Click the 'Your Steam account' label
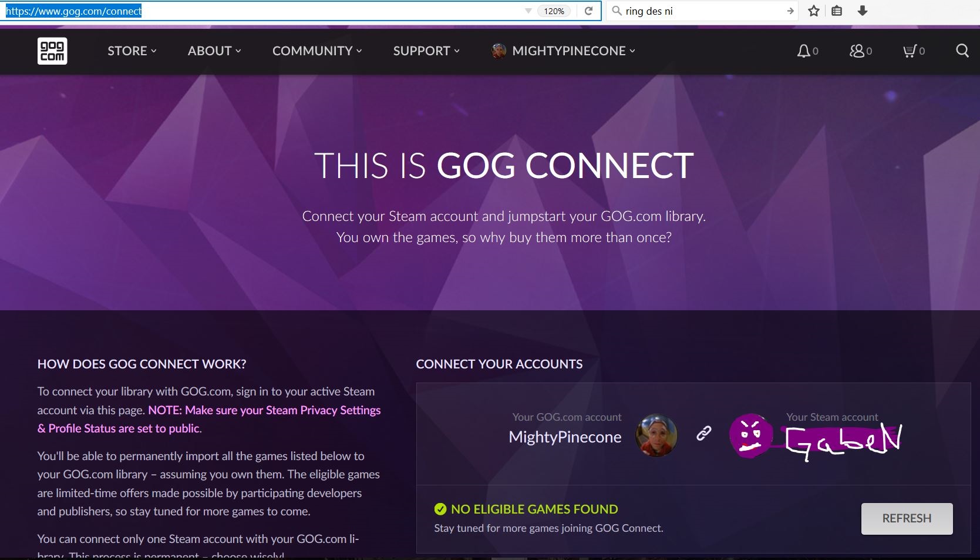The height and width of the screenshot is (560, 980). [832, 417]
